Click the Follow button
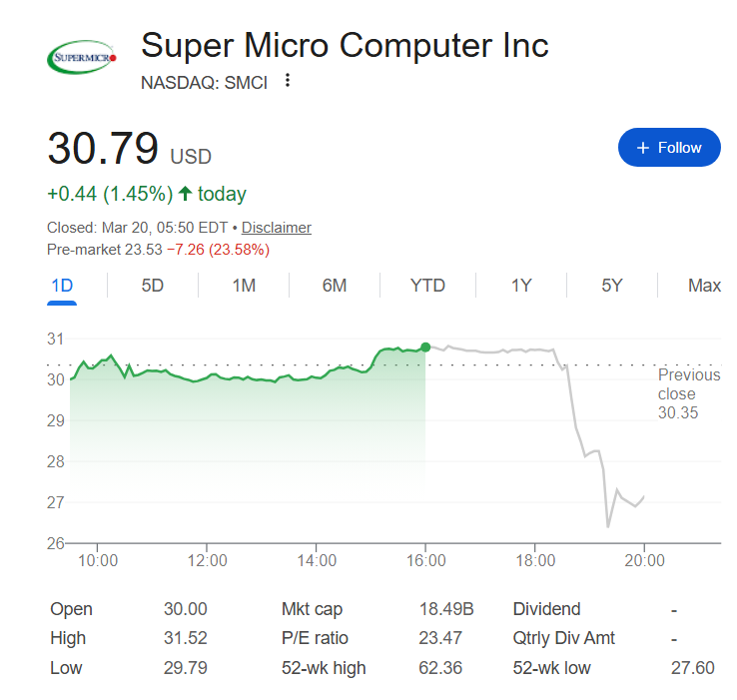 (669, 148)
